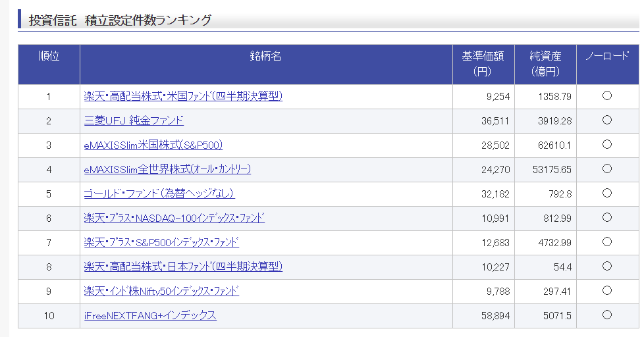Open eMAXISSlim米国株式(S&P500) fund link

pyautogui.click(x=153, y=145)
